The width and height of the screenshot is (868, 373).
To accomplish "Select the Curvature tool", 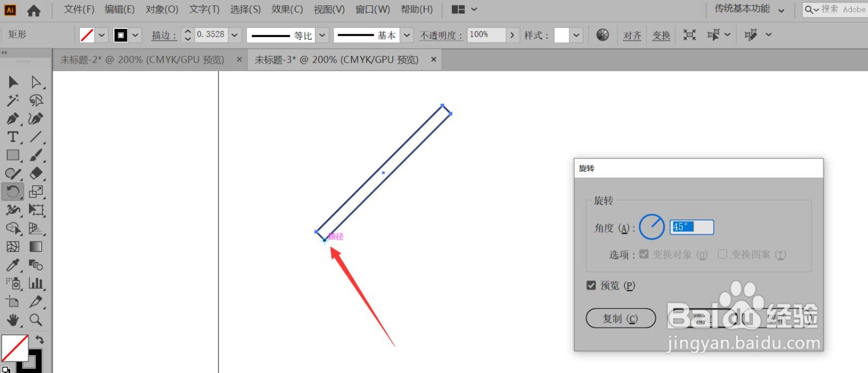I will click(x=36, y=119).
